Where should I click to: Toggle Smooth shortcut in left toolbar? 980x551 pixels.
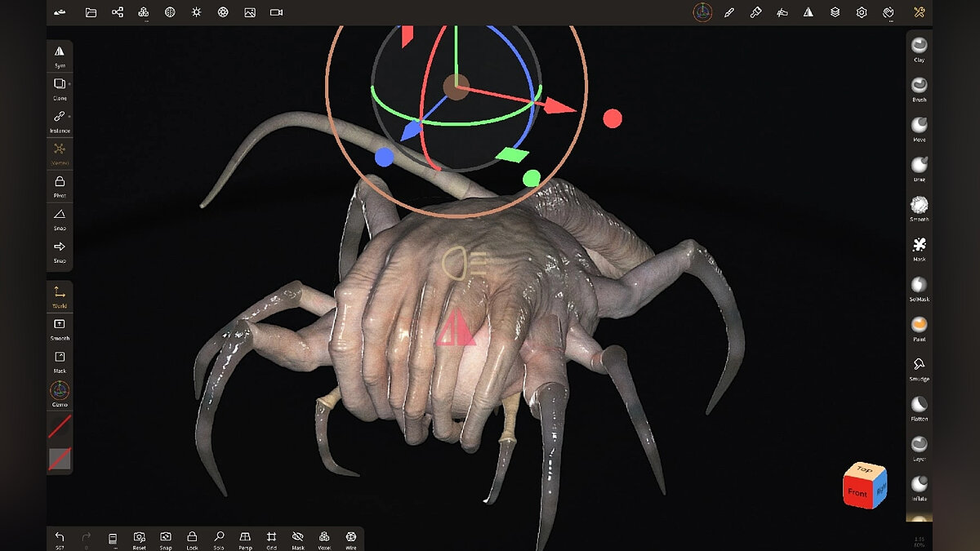60,329
